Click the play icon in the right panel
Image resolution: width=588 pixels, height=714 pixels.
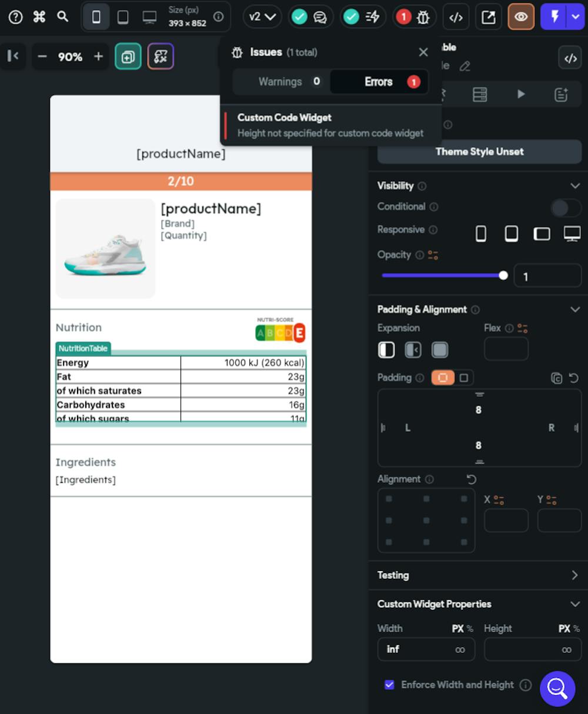point(521,94)
